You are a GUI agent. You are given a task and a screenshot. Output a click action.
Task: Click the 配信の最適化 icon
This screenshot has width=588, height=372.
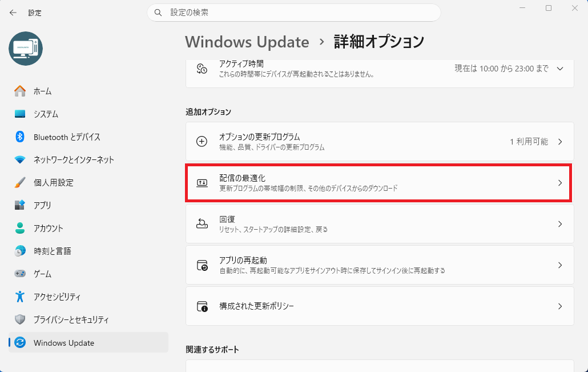202,183
